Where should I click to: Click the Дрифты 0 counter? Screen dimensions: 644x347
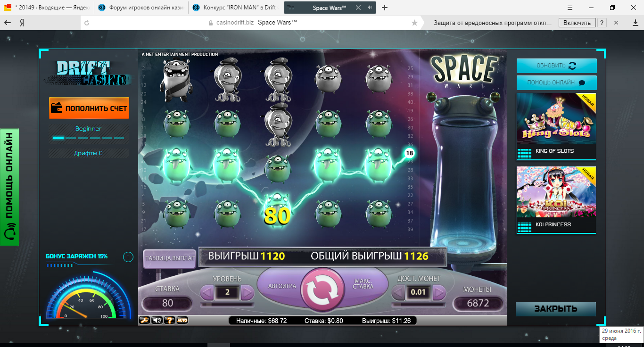[88, 153]
